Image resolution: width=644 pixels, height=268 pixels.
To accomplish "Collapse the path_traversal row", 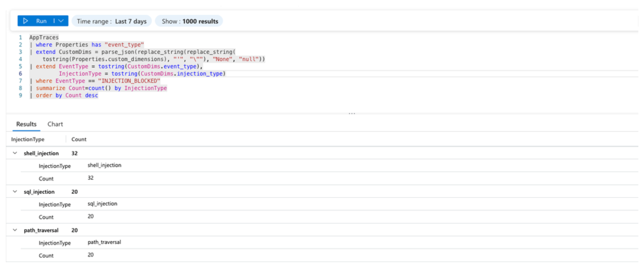I will pyautogui.click(x=15, y=230).
